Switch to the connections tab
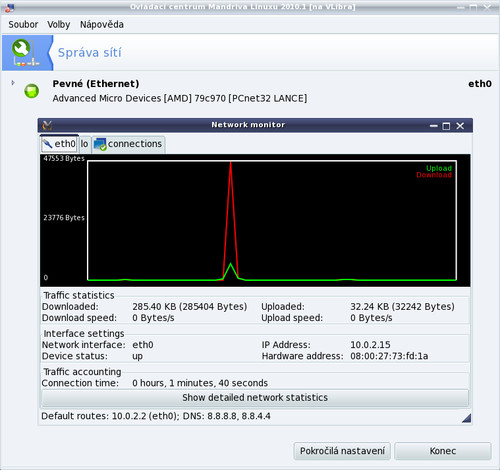Screen dimensions: 500x470 [x=128, y=144]
